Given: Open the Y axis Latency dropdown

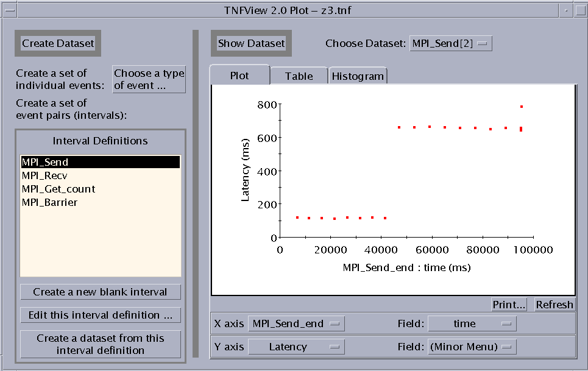Looking at the screenshot, I should (296, 347).
